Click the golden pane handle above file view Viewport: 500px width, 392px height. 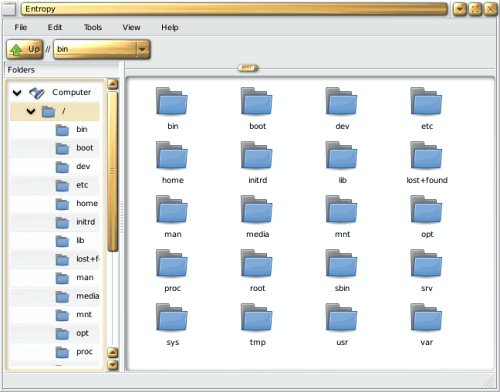tap(248, 68)
